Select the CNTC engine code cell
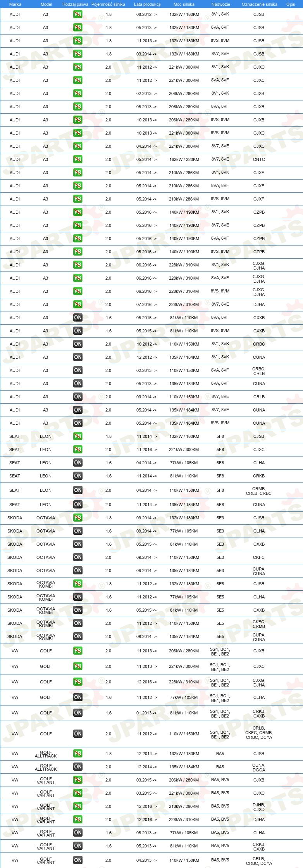The image size is (303, 868). click(x=259, y=159)
